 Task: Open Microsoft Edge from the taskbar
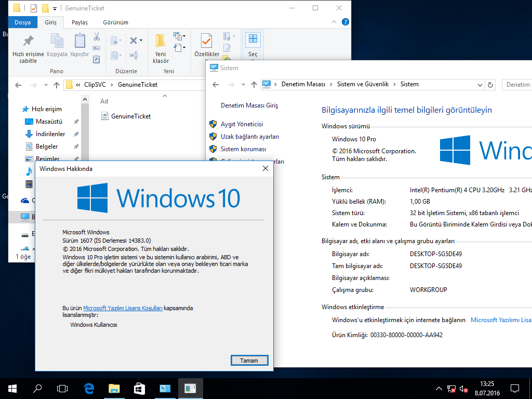coord(89,389)
